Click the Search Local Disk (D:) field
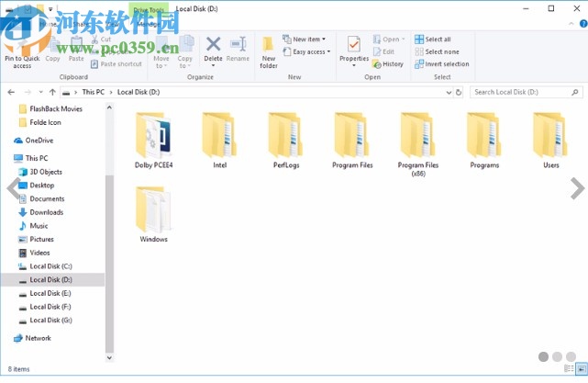The width and height of the screenshot is (588, 383). (x=527, y=92)
